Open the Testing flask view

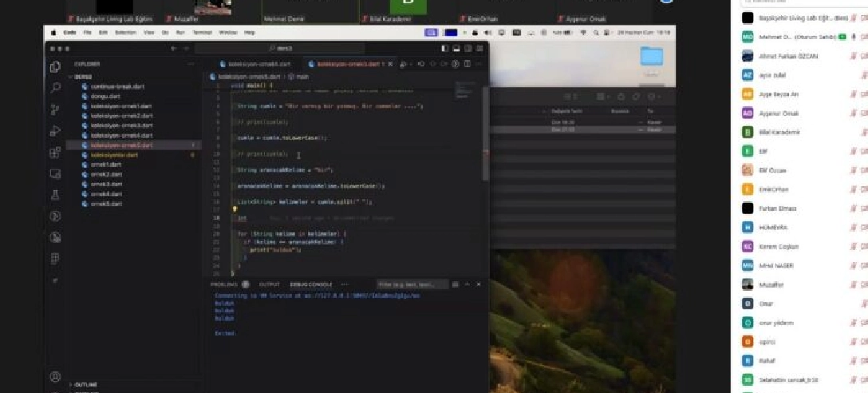pos(55,195)
